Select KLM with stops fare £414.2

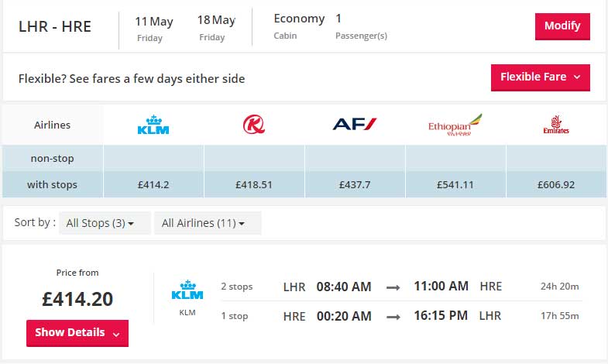(153, 184)
